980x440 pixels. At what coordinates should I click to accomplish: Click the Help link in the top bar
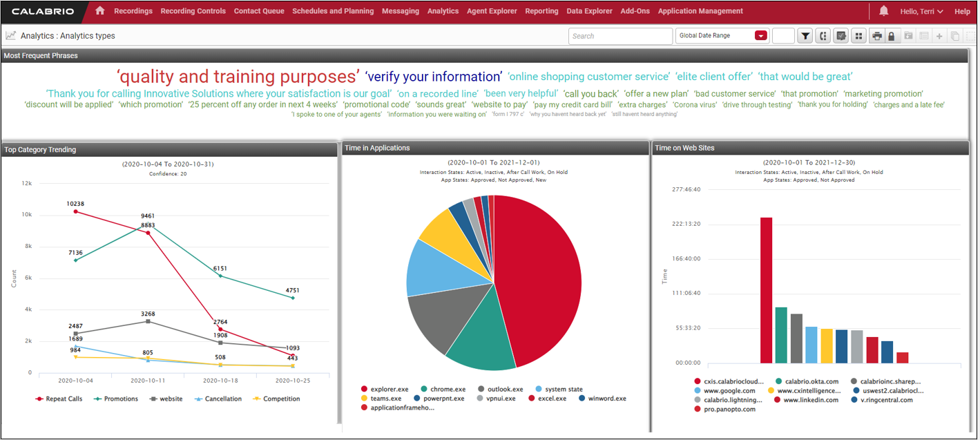962,11
